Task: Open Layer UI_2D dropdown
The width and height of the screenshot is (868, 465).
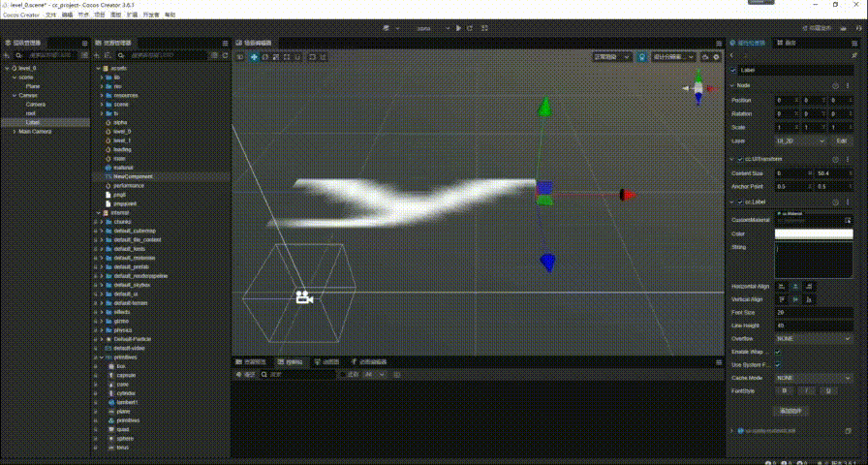Action: 801,141
